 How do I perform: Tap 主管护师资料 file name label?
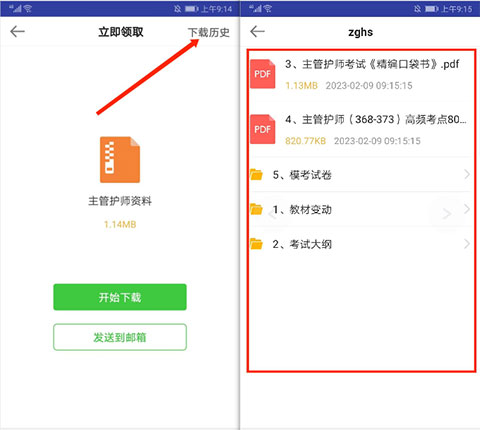pos(120,201)
